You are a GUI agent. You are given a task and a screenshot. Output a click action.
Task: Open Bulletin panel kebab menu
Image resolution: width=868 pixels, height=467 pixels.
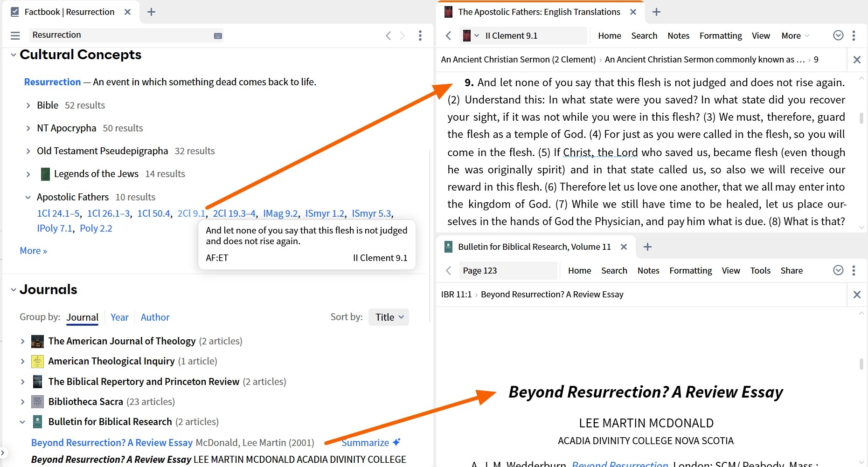point(854,270)
